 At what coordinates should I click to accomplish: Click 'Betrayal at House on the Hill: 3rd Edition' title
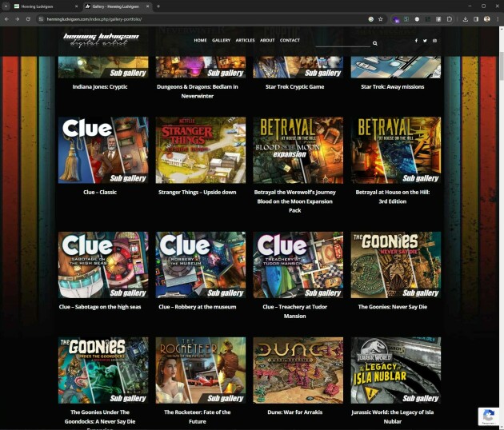click(393, 197)
